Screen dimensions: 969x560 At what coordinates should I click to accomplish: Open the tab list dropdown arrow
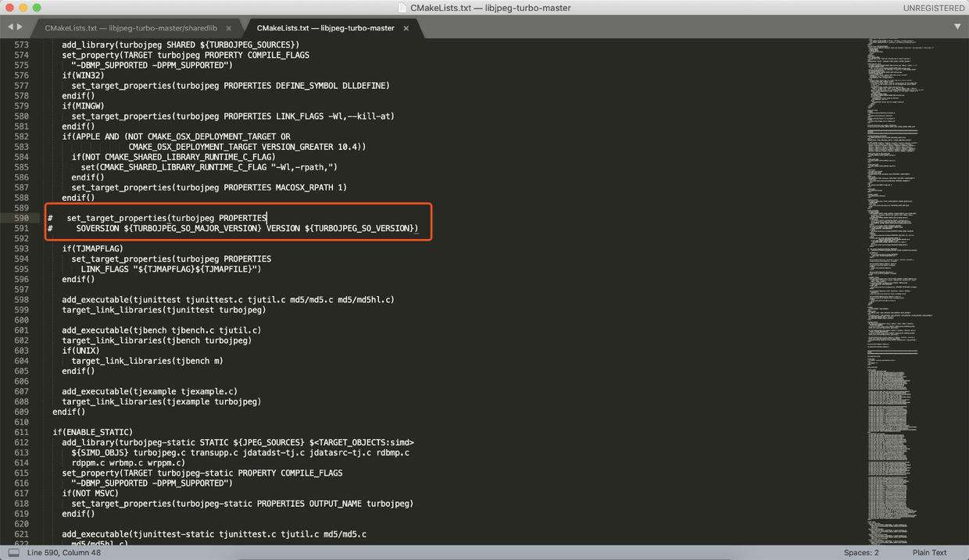tap(957, 27)
